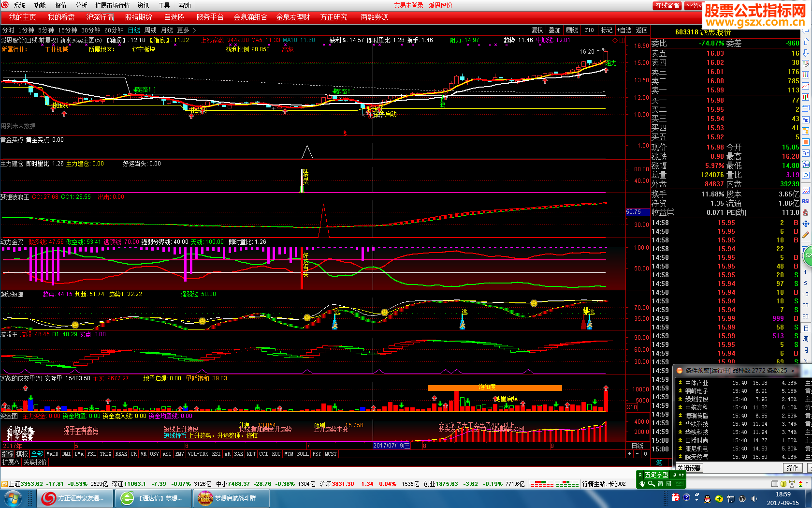The image size is (812, 508).
Task: Open the 报价 menu
Action: 60,5
